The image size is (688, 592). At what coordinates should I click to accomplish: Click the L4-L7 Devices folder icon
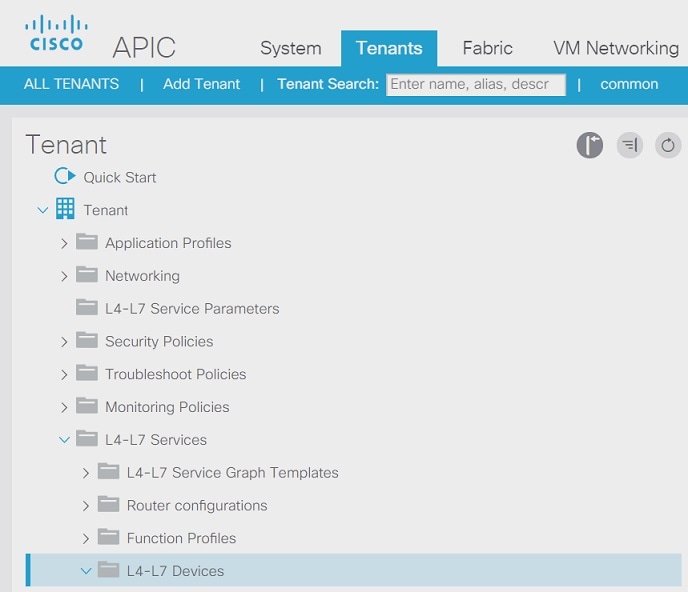108,570
